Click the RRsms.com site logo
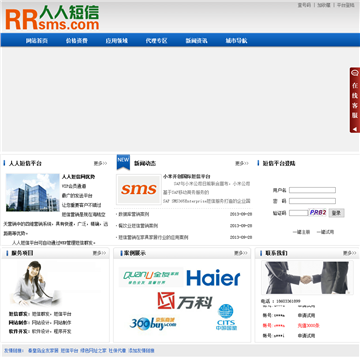The width and height of the screenshot is (360, 360). [52, 18]
